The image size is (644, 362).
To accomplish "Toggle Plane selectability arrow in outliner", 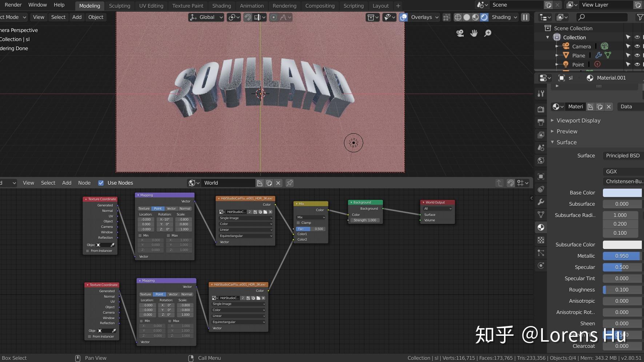I will [x=628, y=55].
